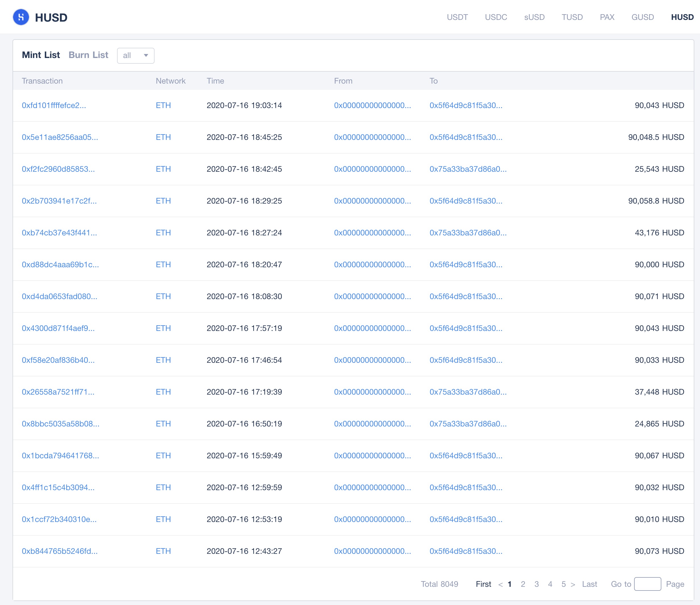700x605 pixels.
Task: Click the 90,058.8 HUSD amount
Action: click(656, 201)
